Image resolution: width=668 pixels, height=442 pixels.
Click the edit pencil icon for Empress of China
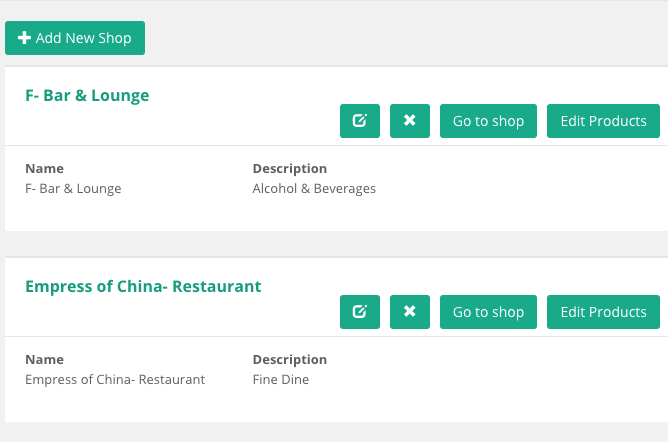360,312
